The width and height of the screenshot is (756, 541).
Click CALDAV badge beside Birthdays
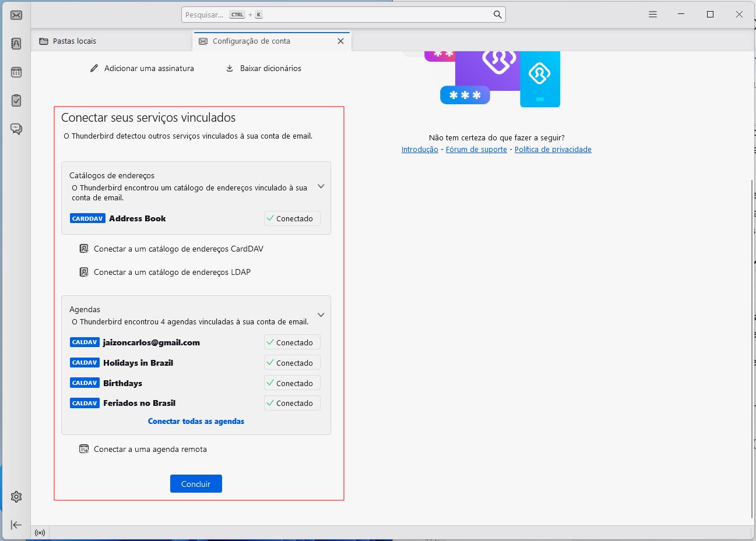point(85,383)
